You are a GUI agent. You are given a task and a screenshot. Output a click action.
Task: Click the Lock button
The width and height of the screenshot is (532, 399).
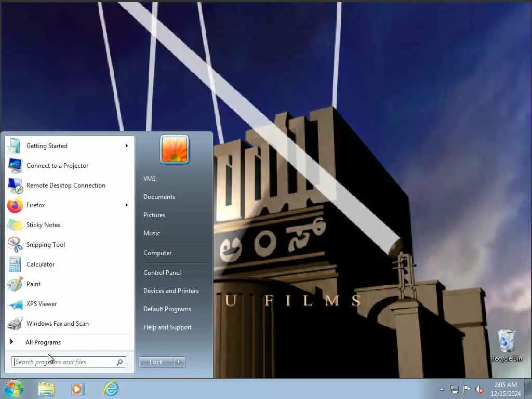[x=156, y=362]
